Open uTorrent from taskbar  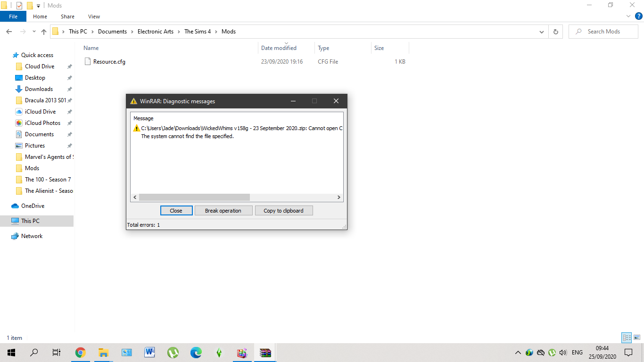173,353
